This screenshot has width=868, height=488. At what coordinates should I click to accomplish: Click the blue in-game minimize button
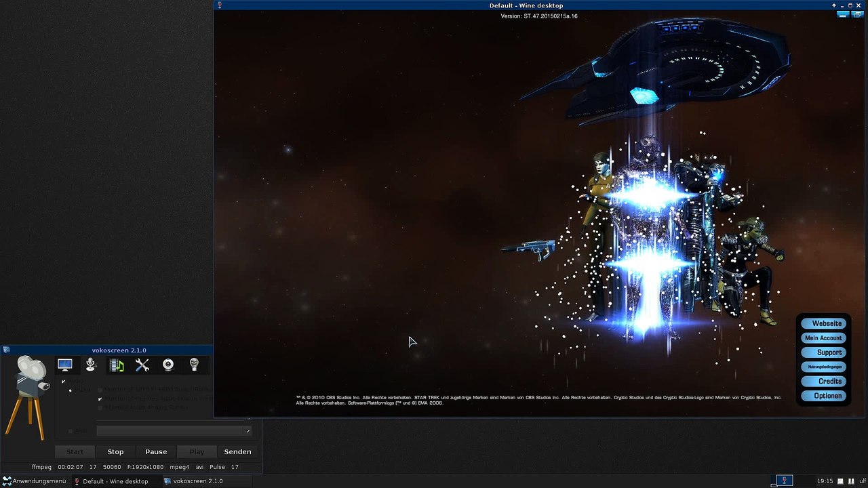coord(842,14)
